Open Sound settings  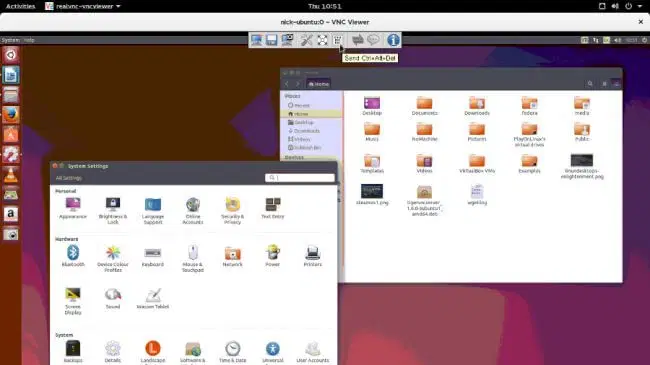click(x=113, y=299)
